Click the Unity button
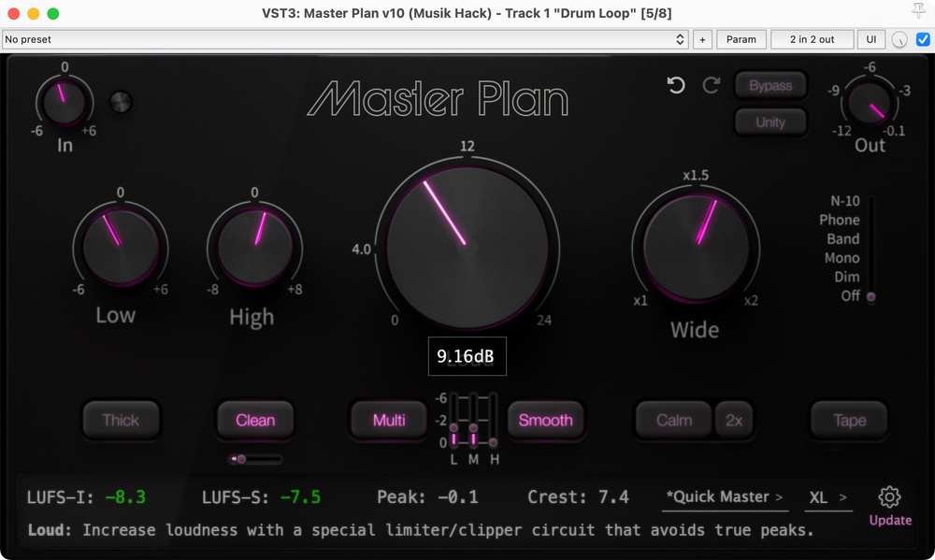The width and height of the screenshot is (935, 560). 770,122
